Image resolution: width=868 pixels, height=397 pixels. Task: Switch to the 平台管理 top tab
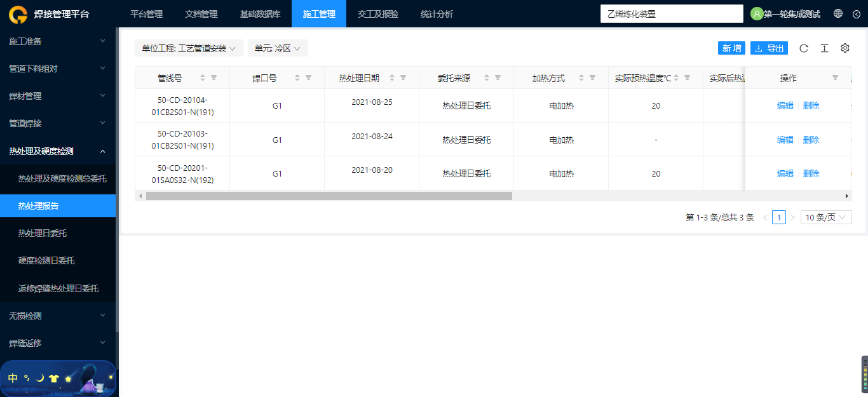tap(146, 14)
